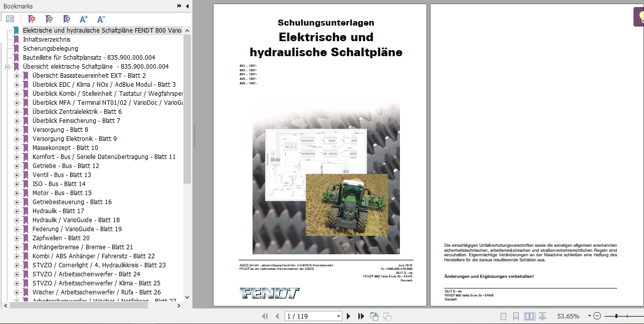Click the lightbulb tip icon

639,16
